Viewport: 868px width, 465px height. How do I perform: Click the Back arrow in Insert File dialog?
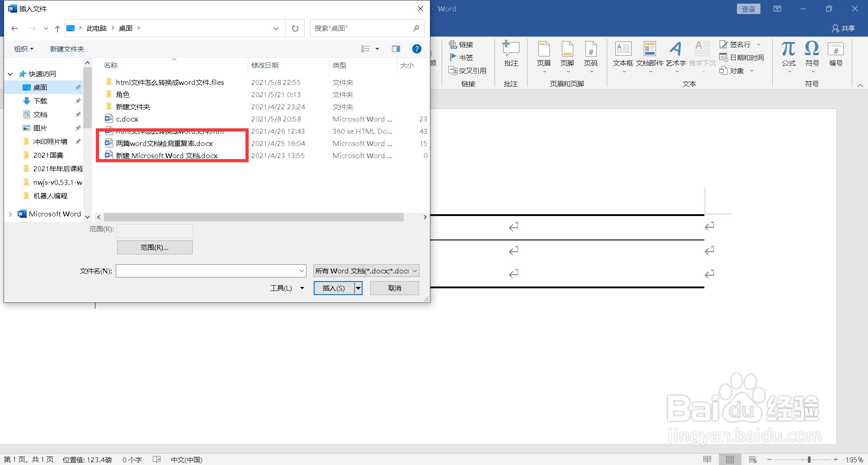point(15,28)
